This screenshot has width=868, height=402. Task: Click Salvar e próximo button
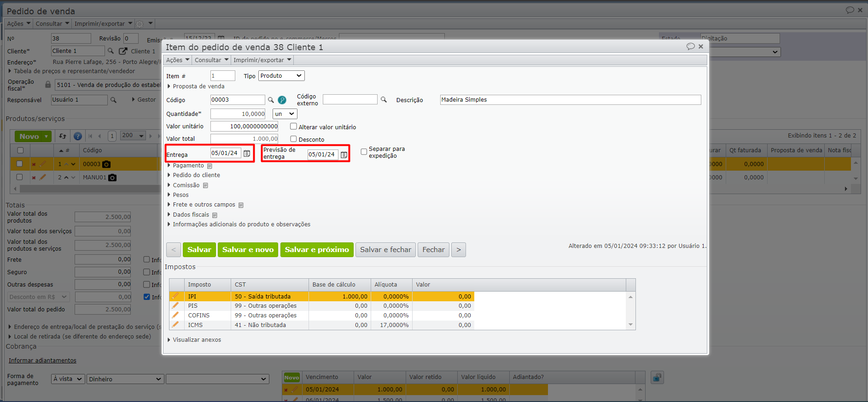317,250
